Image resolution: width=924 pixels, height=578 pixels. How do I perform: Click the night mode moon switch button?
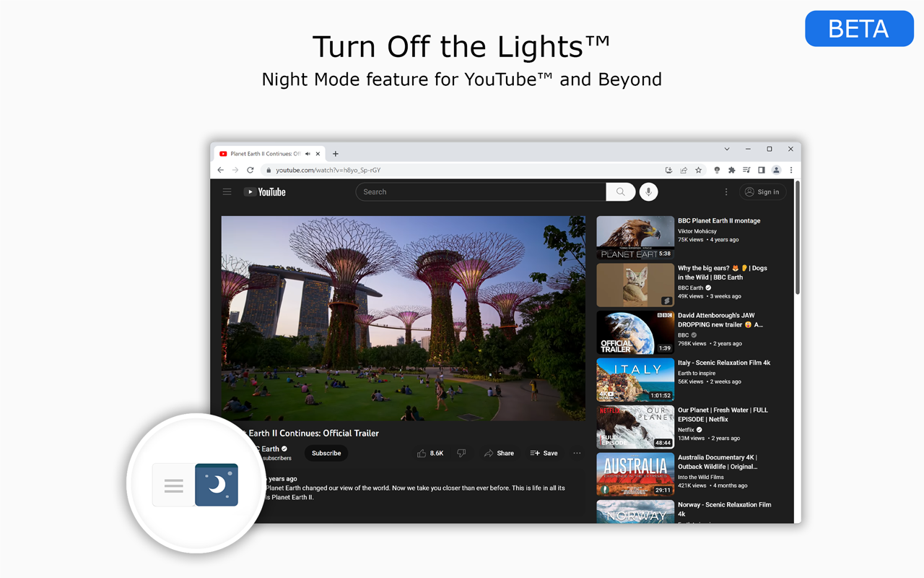tap(217, 485)
